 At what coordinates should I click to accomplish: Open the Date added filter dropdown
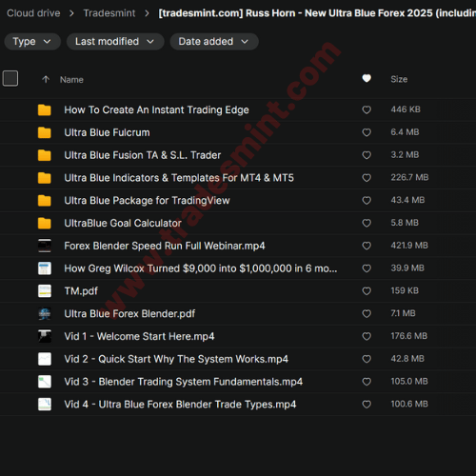click(x=214, y=42)
